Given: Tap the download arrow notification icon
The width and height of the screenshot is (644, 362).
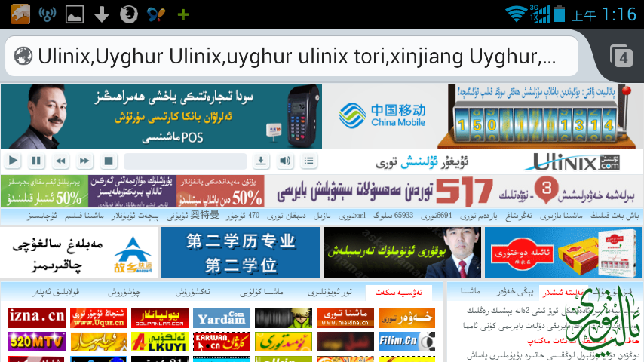Looking at the screenshot, I should click(x=102, y=14).
